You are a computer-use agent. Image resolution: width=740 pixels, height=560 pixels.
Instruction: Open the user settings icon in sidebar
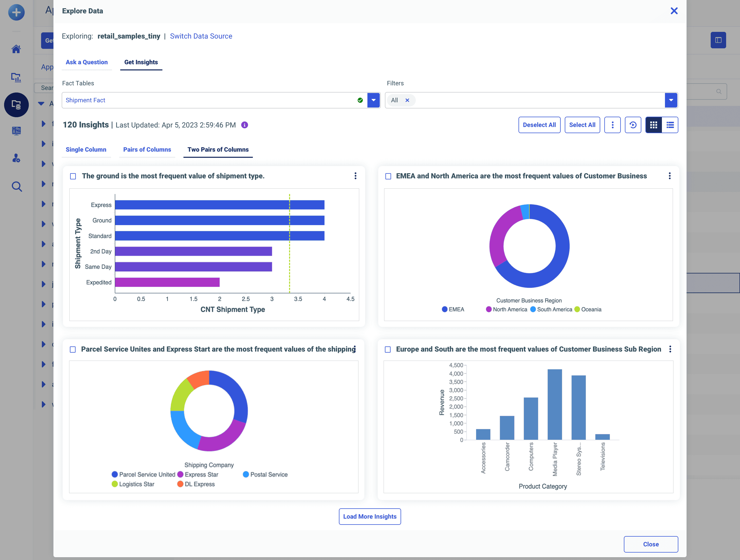(x=16, y=158)
